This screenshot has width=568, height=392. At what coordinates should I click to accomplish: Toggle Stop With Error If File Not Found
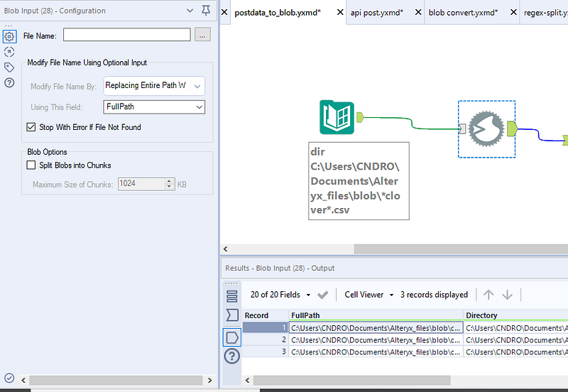click(31, 127)
